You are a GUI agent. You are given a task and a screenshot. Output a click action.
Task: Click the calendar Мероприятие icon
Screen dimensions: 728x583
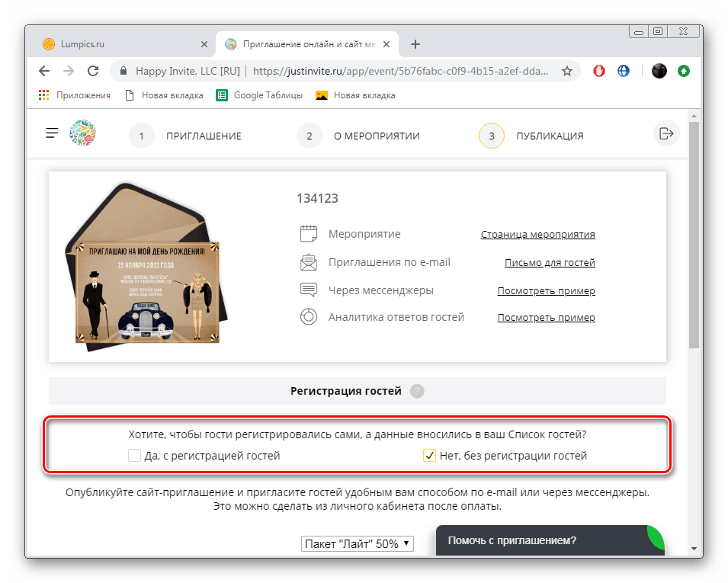pyautogui.click(x=309, y=233)
